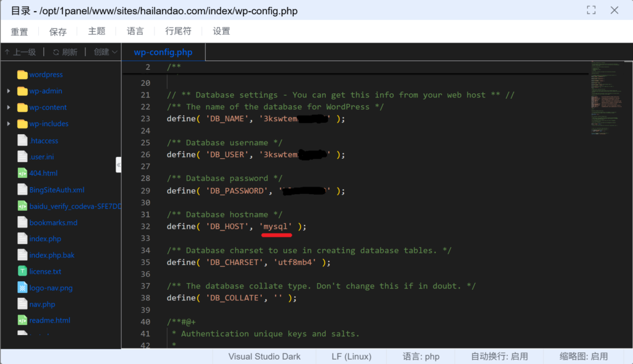Click the 404.html file icon
Screen dimensions: 633x364
(x=22, y=173)
